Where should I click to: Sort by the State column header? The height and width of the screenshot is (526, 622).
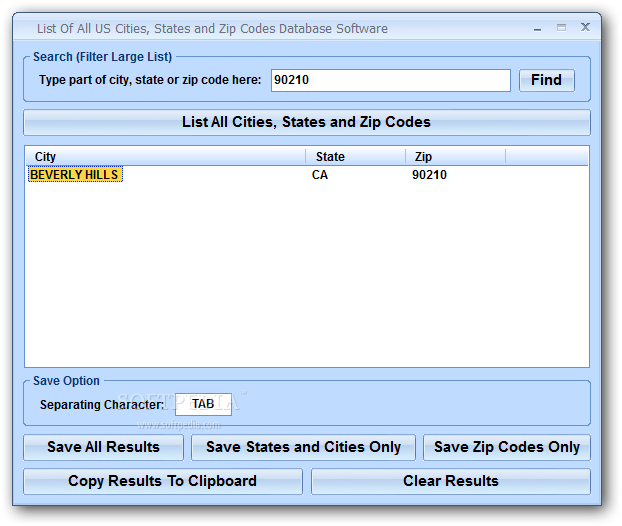[x=356, y=156]
